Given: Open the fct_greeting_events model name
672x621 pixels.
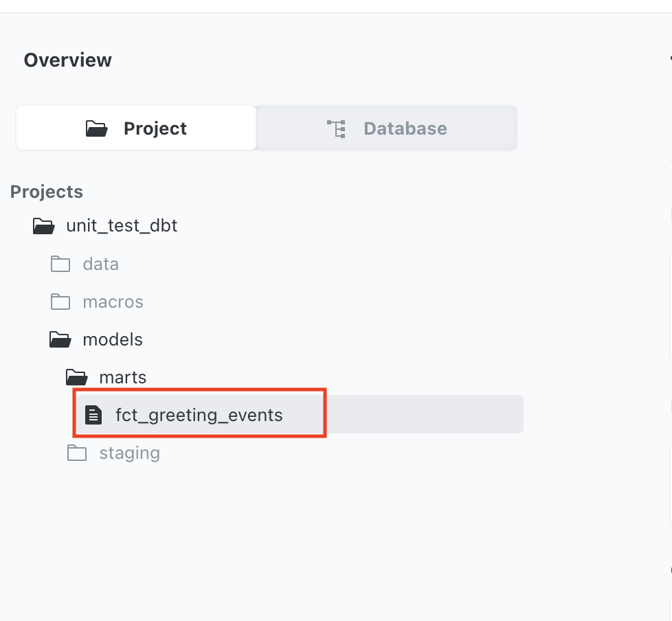Looking at the screenshot, I should point(199,415).
